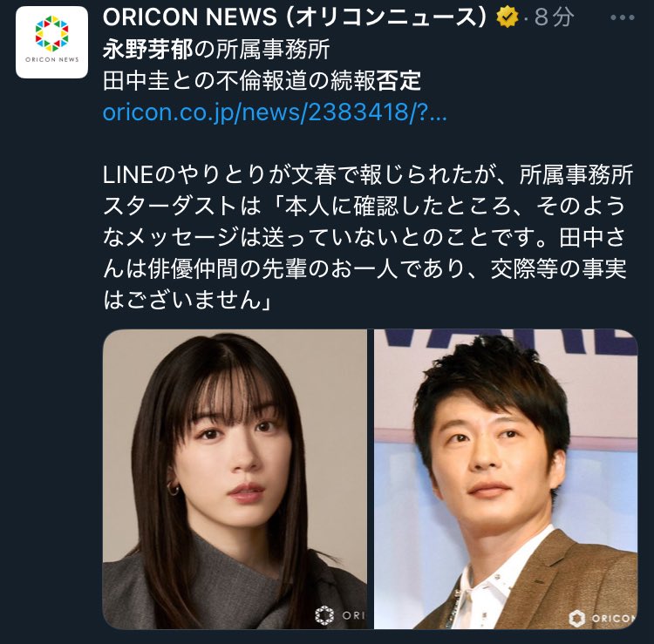
Task: Click the はございません closing line
Action: [187, 300]
